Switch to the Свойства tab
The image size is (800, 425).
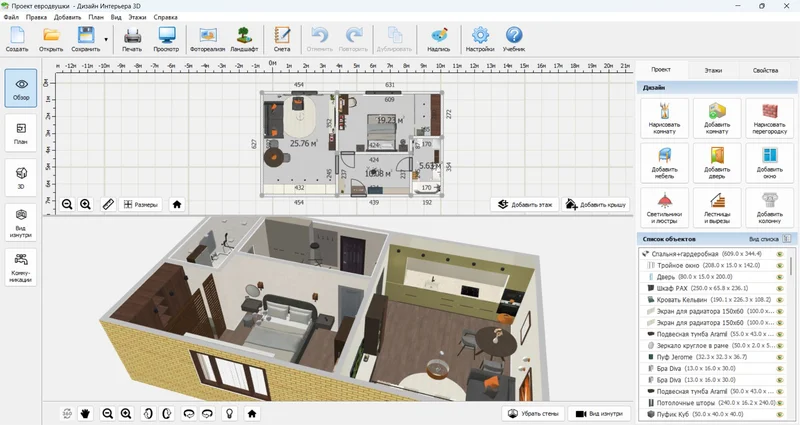tap(765, 70)
